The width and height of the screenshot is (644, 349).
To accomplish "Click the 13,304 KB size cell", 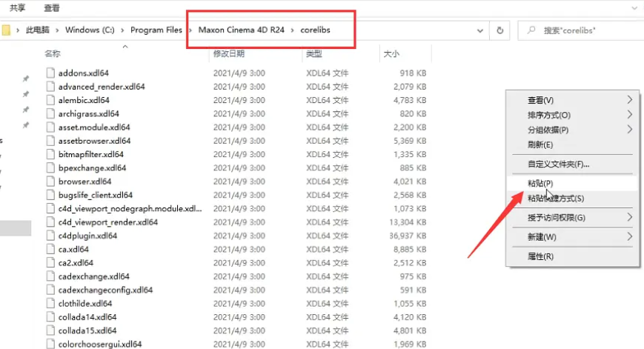I will point(408,222).
